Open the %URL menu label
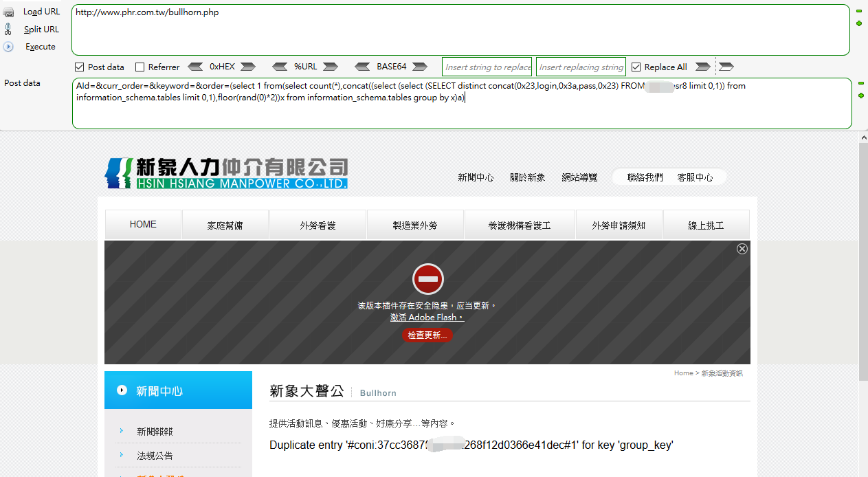This screenshot has height=477, width=868. click(x=306, y=67)
